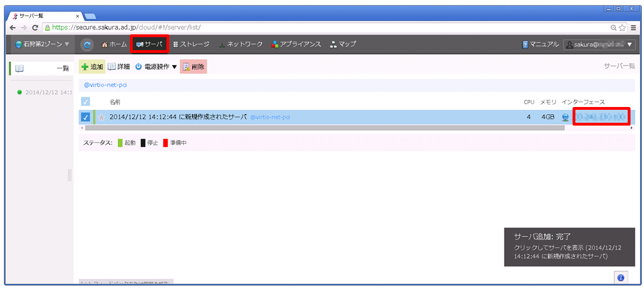Click the network interface globe icon
Viewport: 644px width, 290px height.
coord(565,117)
